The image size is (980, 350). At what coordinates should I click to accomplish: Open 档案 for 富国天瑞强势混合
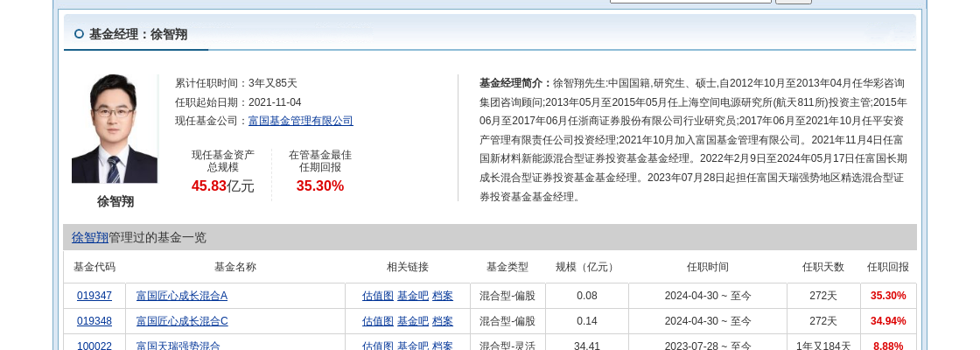coord(443,346)
